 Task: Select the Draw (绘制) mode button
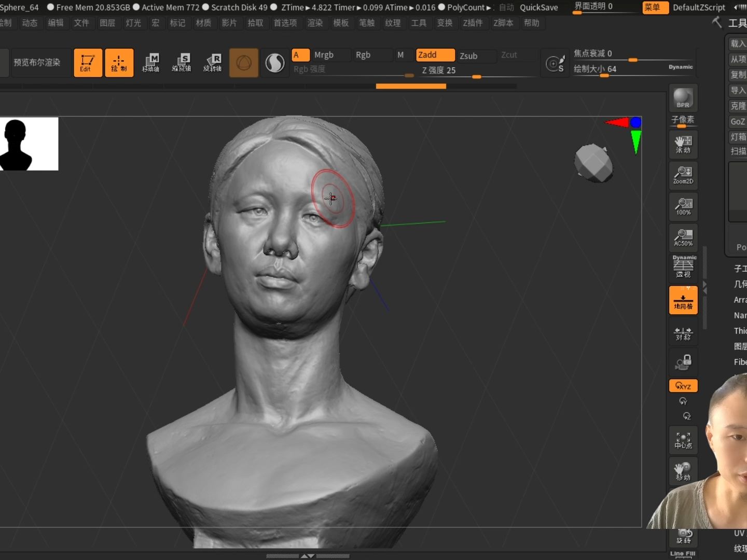click(x=119, y=63)
